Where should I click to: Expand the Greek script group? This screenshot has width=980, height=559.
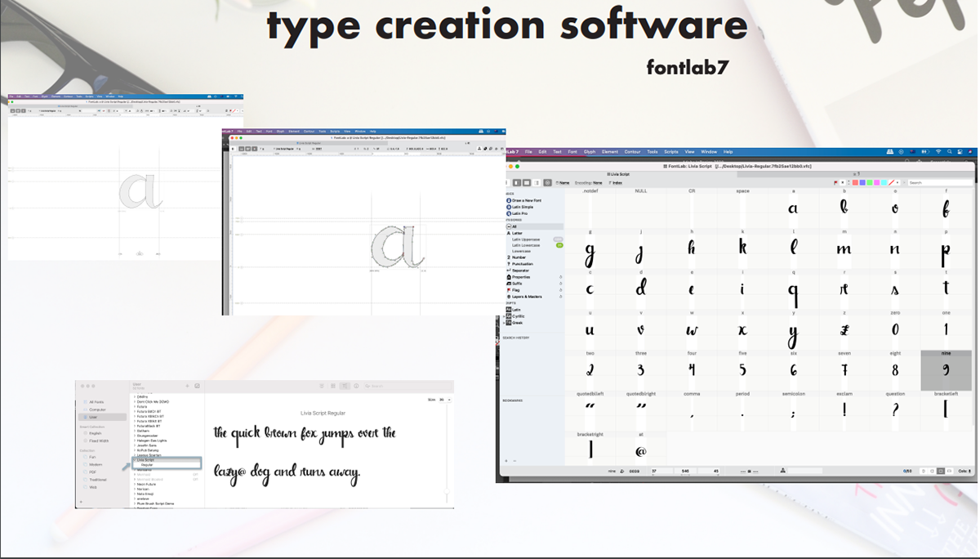click(505, 323)
